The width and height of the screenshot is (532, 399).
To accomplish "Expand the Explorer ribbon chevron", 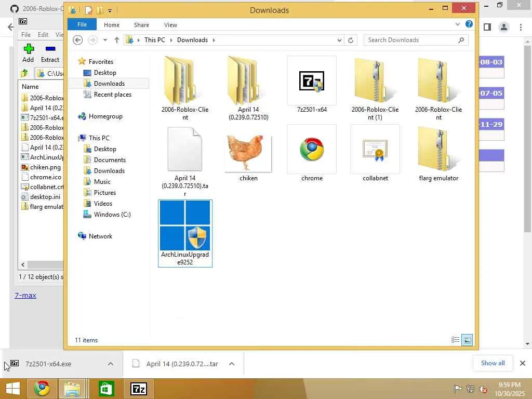I will pos(457,24).
